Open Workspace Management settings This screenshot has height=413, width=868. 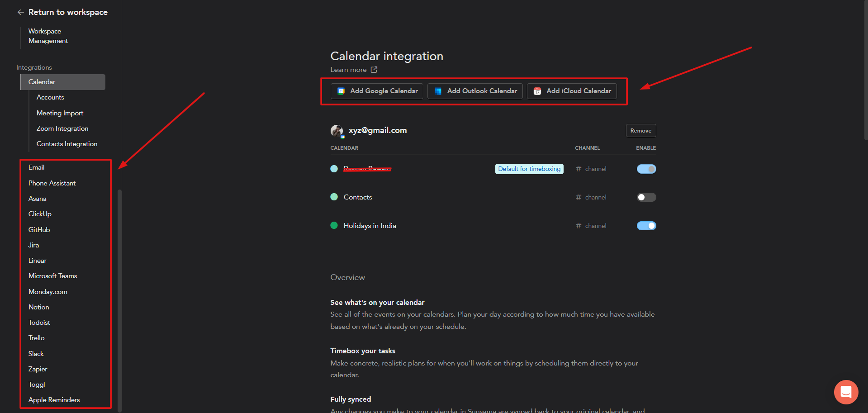48,36
